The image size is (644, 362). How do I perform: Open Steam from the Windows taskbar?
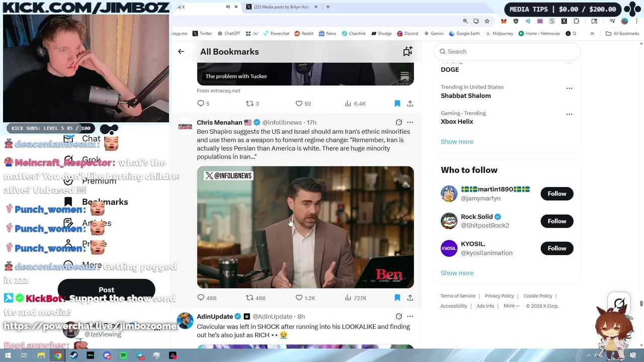pos(74,355)
